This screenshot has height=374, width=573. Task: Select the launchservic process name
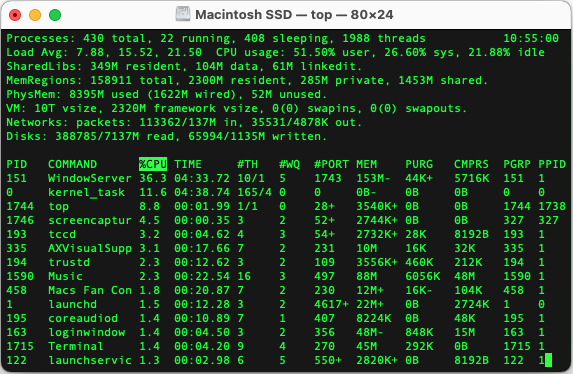(x=90, y=360)
